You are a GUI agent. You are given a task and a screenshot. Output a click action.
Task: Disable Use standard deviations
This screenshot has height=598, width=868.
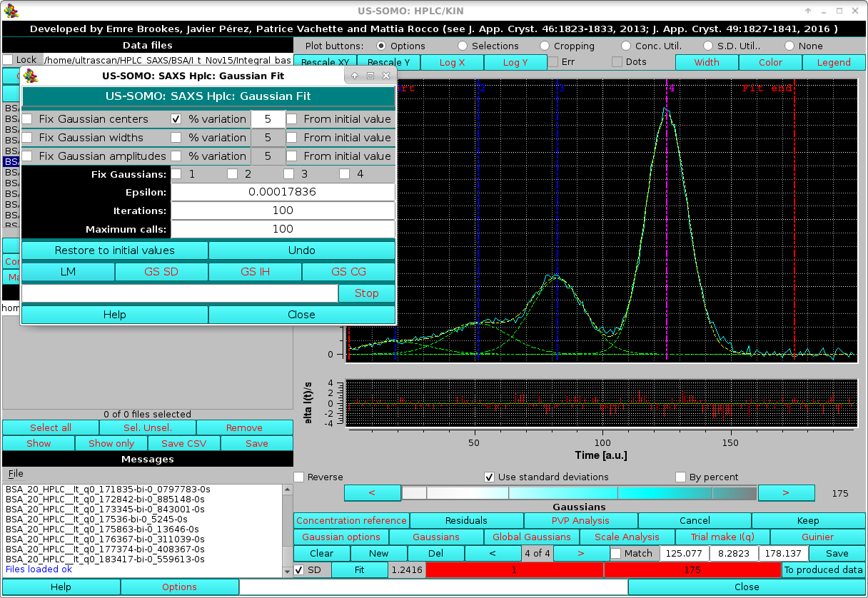489,477
